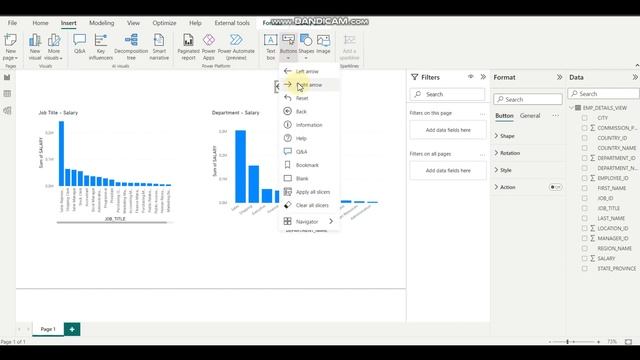Screen dimensions: 640x360
Task: Select the Page 1 tab
Action: 48,329
